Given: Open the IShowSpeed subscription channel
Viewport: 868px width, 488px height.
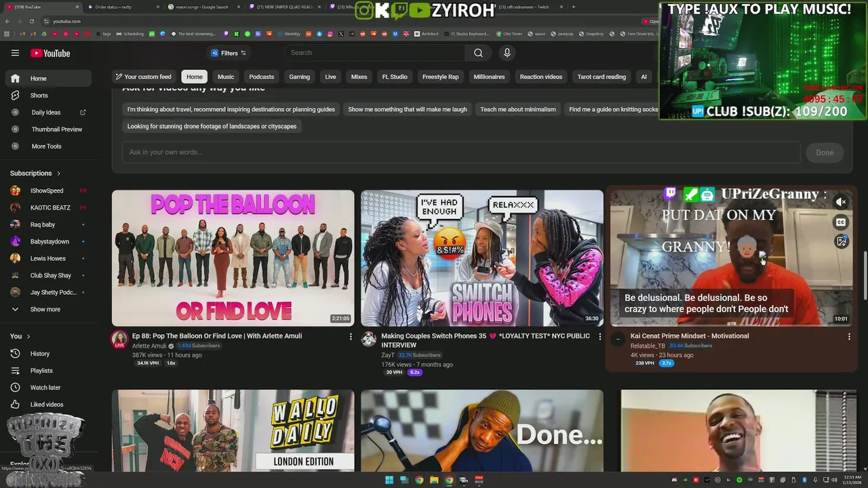Looking at the screenshot, I should pos(47,191).
